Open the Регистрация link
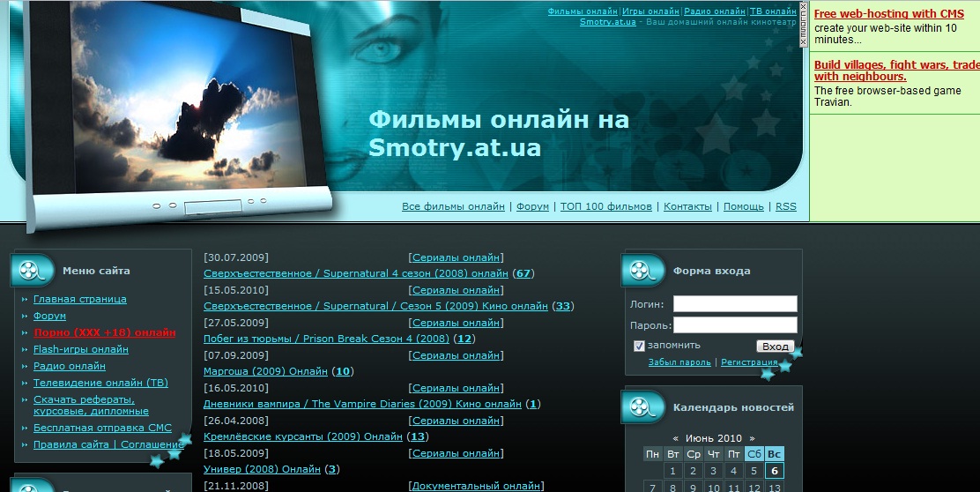The width and height of the screenshot is (980, 492). coord(749,362)
